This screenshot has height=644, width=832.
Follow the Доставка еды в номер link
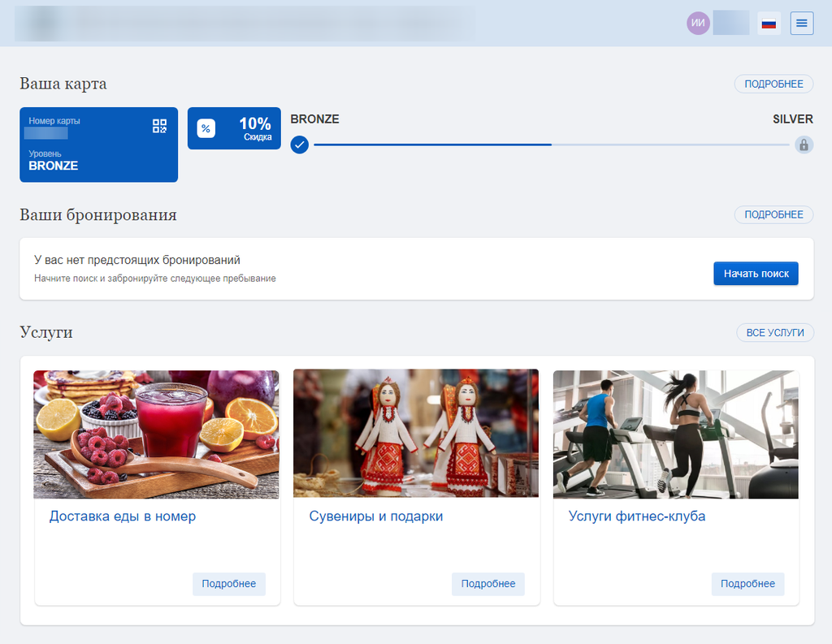click(123, 516)
